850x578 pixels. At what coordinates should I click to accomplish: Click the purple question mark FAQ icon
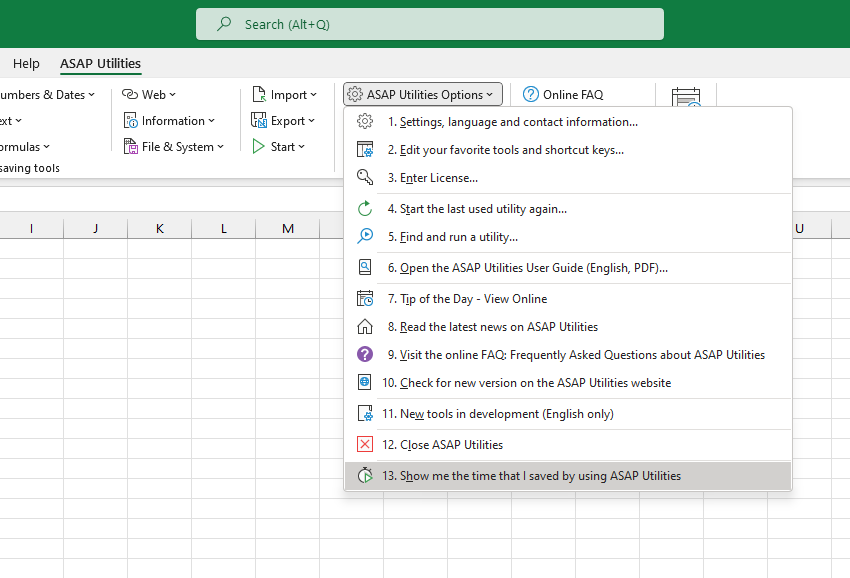pyautogui.click(x=365, y=355)
